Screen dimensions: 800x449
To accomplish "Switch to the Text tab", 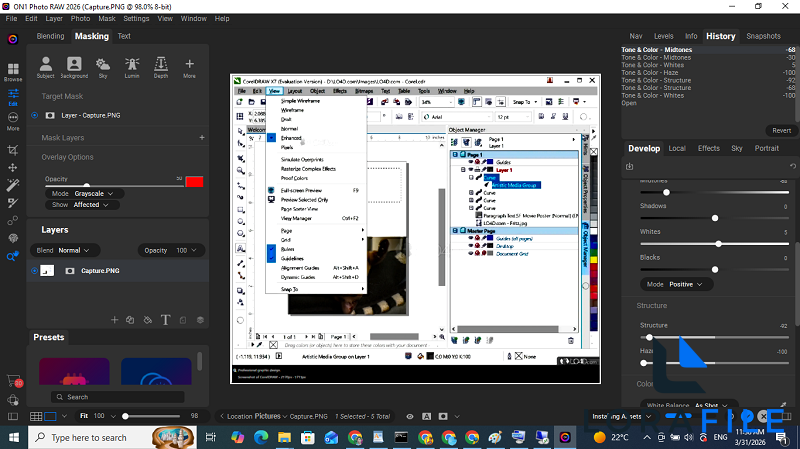I will coord(124,36).
